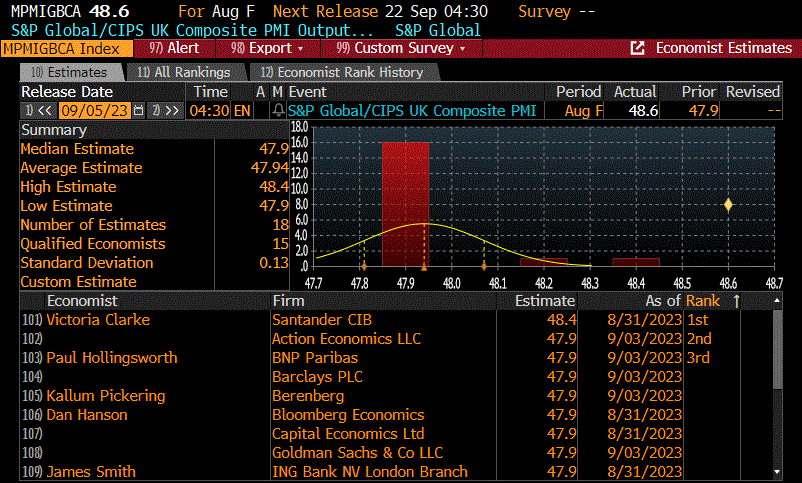Viewport: 802px width, 483px height.
Task: Click Barclays PLC firm name
Action: [317, 377]
